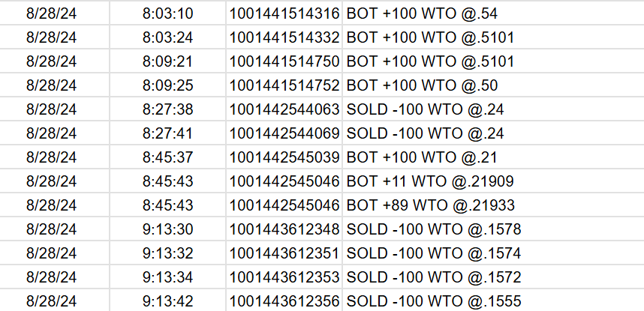Select the BOT +89 WTO @.21933 cell
The height and width of the screenshot is (311, 644).
coord(430,205)
